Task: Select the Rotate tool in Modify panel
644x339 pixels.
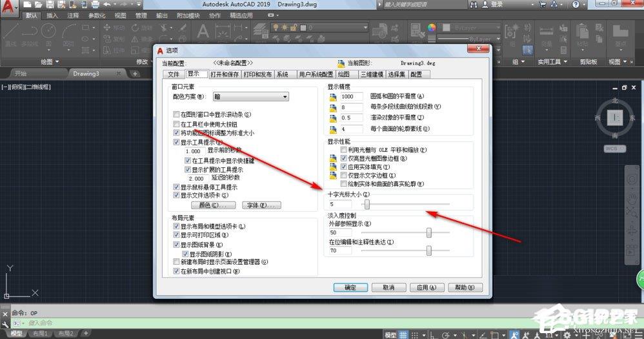Action: tap(142, 28)
